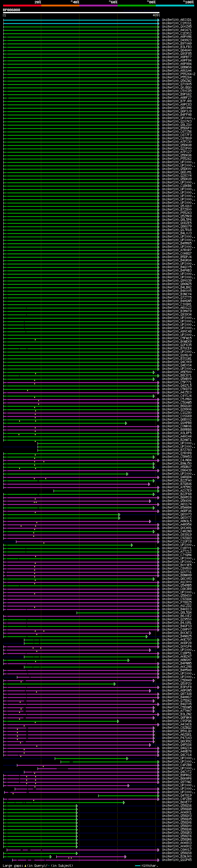Select the UniRef100_C5P771 label

(177, 382)
